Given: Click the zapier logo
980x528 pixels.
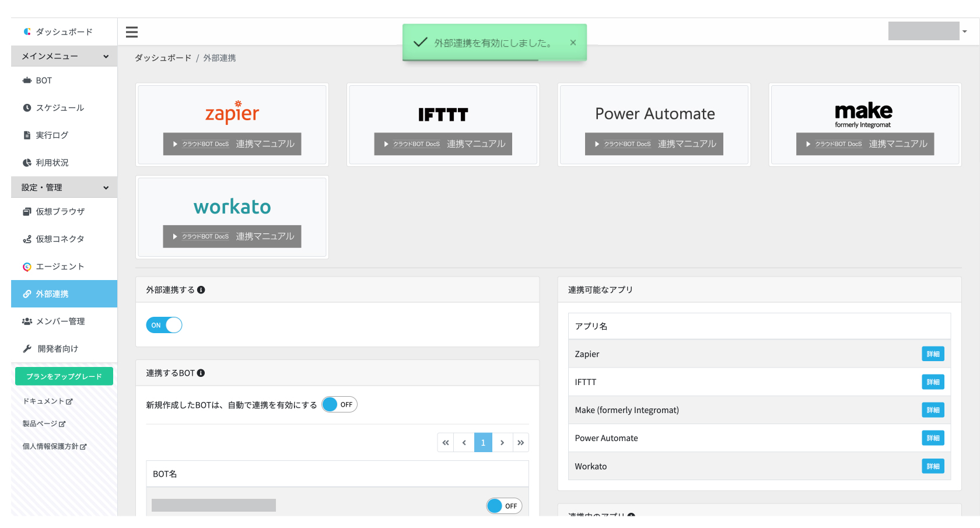Looking at the screenshot, I should click(232, 112).
